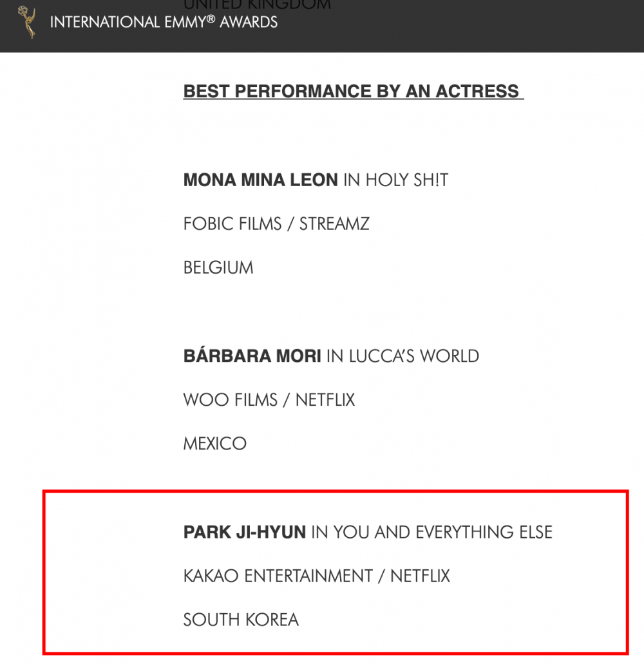Click the word Actress in the heading

click(477, 91)
